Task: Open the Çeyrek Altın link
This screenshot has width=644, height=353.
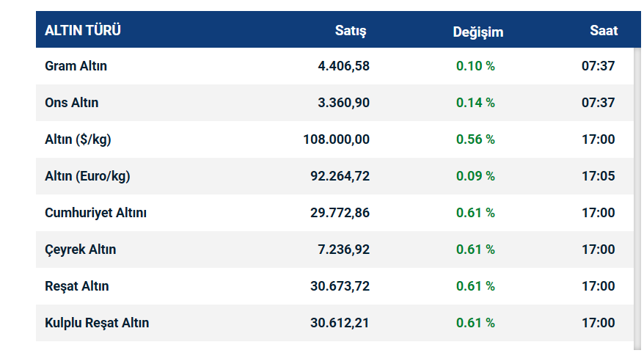Action: tap(81, 250)
